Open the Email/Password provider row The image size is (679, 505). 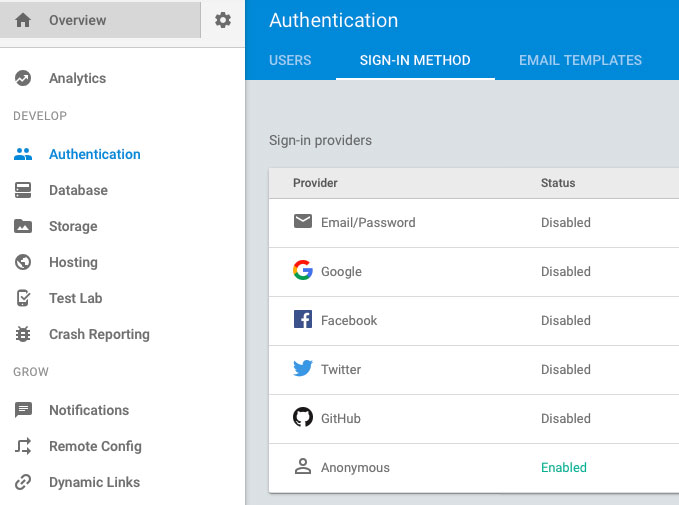point(474,223)
